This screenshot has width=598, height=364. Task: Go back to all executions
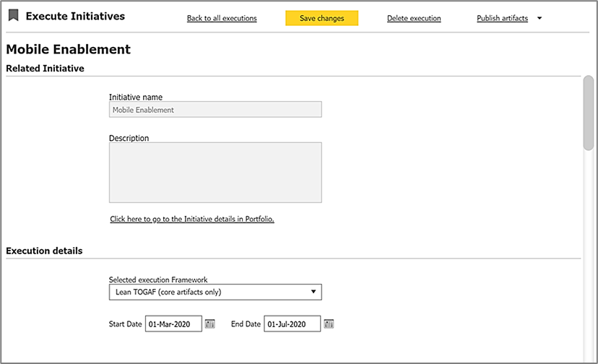pos(222,19)
